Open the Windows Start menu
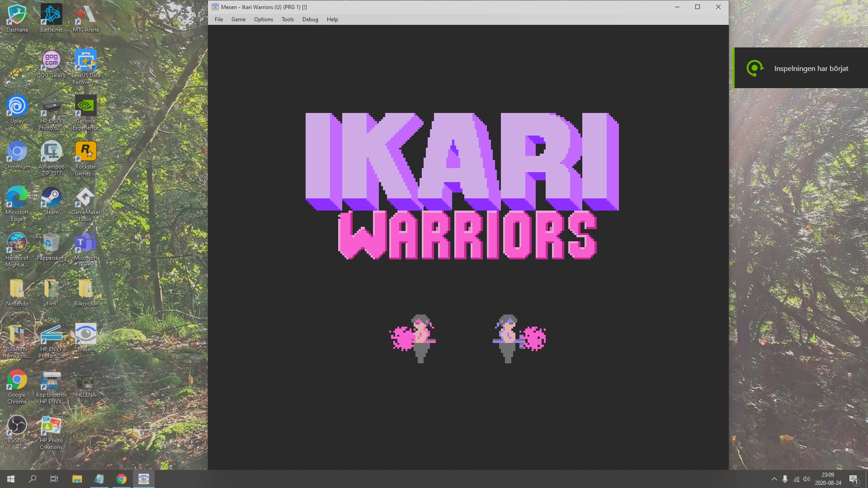This screenshot has width=868, height=488. [11, 479]
